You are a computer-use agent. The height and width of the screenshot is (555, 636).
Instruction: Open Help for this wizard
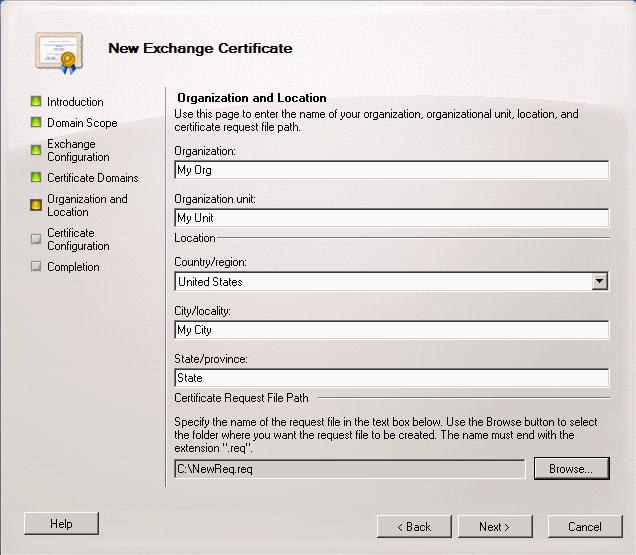point(61,524)
